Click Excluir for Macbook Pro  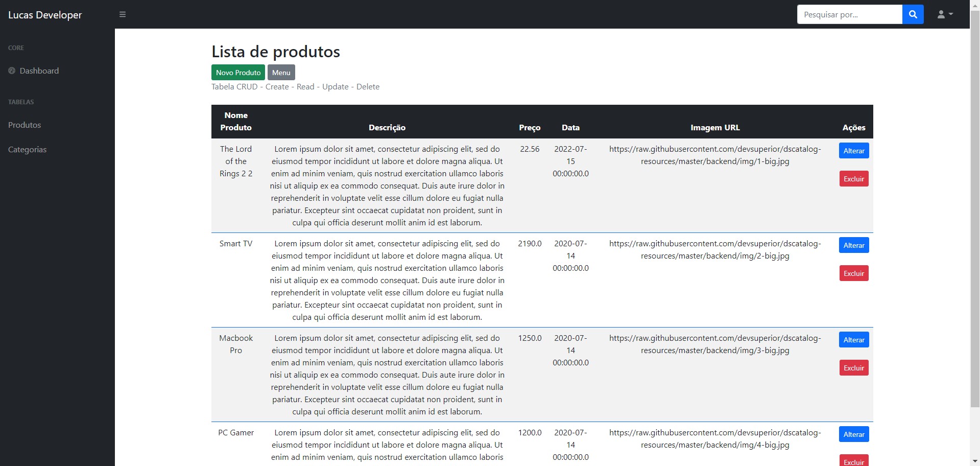pos(853,367)
